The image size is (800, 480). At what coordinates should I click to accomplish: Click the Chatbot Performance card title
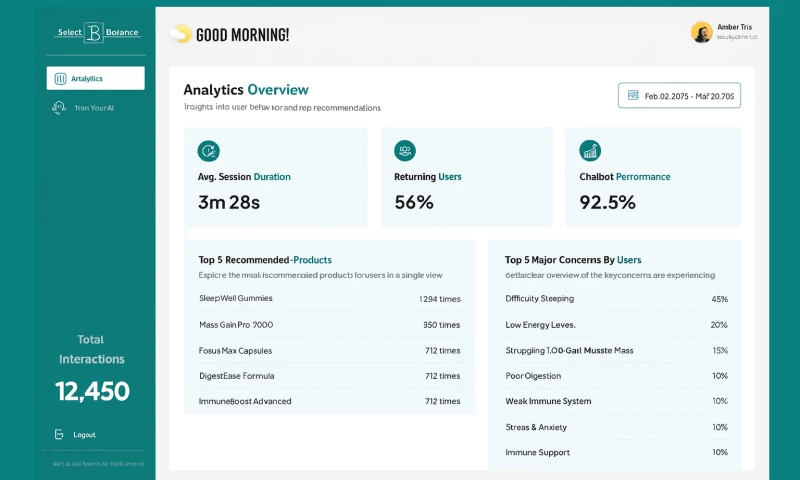pos(625,177)
